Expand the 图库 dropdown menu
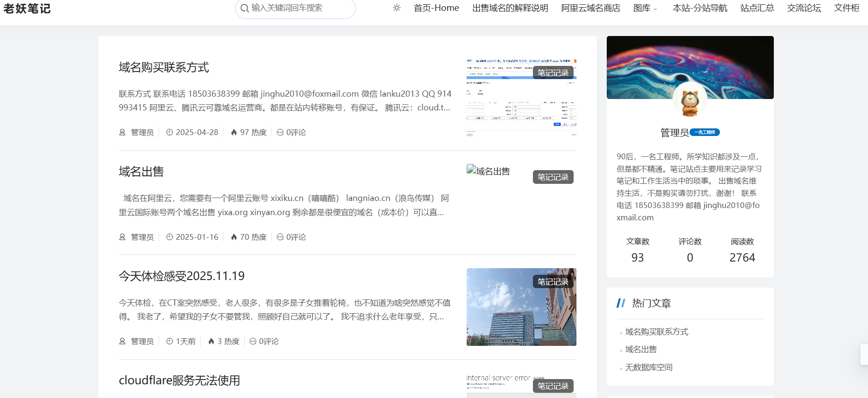 click(645, 8)
